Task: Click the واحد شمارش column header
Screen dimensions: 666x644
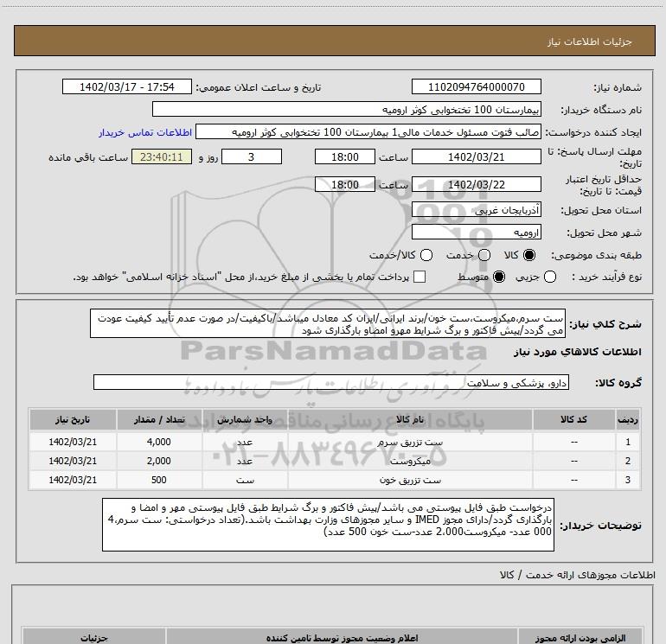Action: tap(245, 419)
